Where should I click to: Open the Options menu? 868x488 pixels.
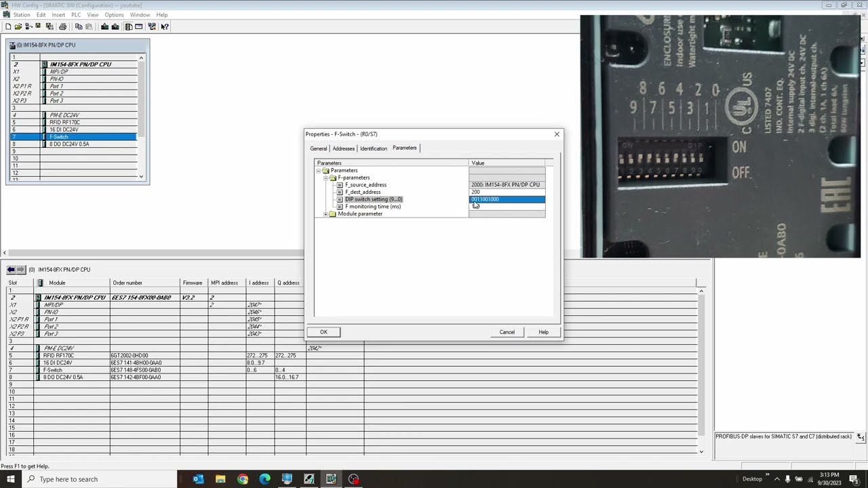[x=115, y=15]
